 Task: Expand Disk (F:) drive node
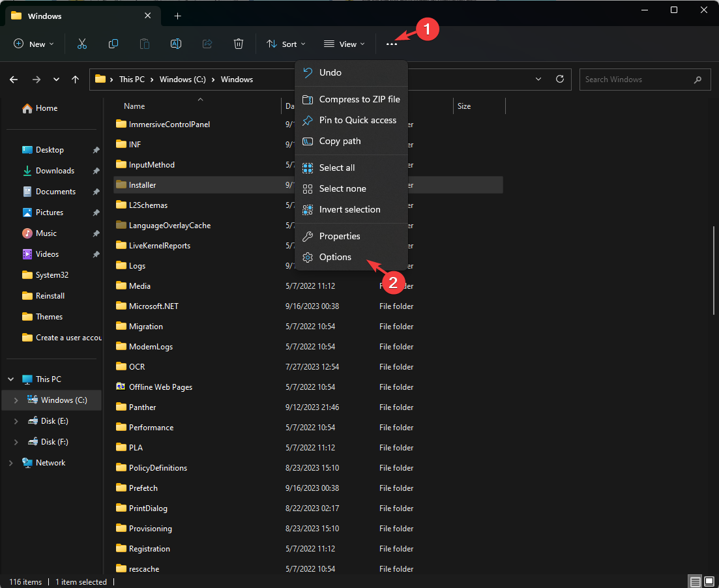pyautogui.click(x=16, y=442)
